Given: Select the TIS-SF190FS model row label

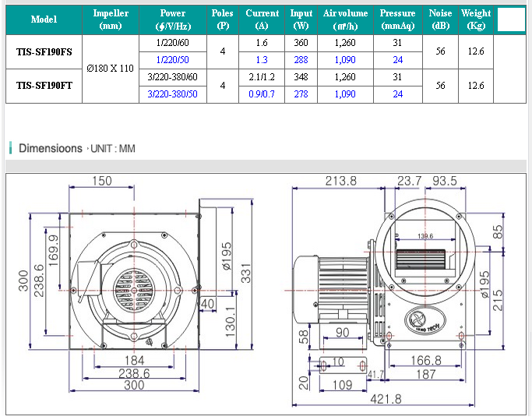Looking at the screenshot, I should pyautogui.click(x=44, y=52).
